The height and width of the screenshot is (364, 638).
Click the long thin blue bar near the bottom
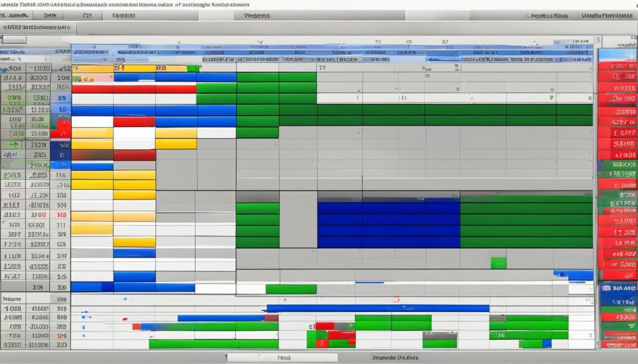click(378, 308)
